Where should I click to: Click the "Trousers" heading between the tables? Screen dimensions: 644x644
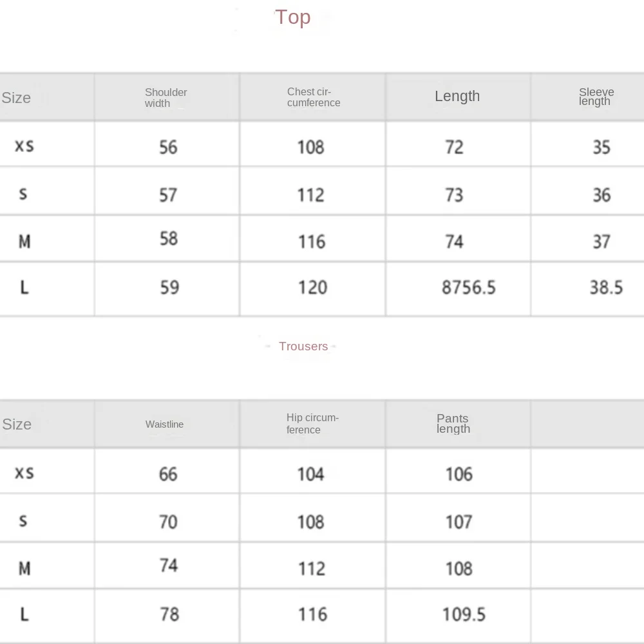[303, 346]
